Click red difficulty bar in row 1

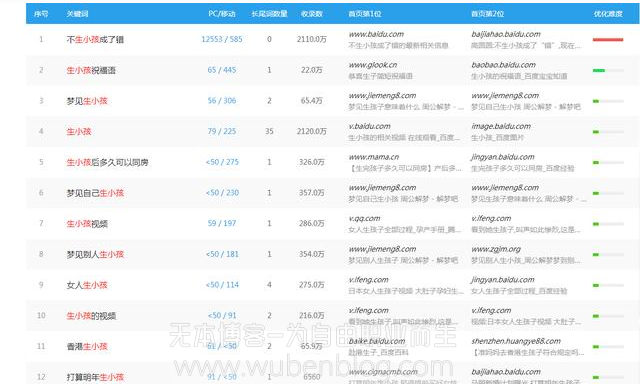click(608, 40)
